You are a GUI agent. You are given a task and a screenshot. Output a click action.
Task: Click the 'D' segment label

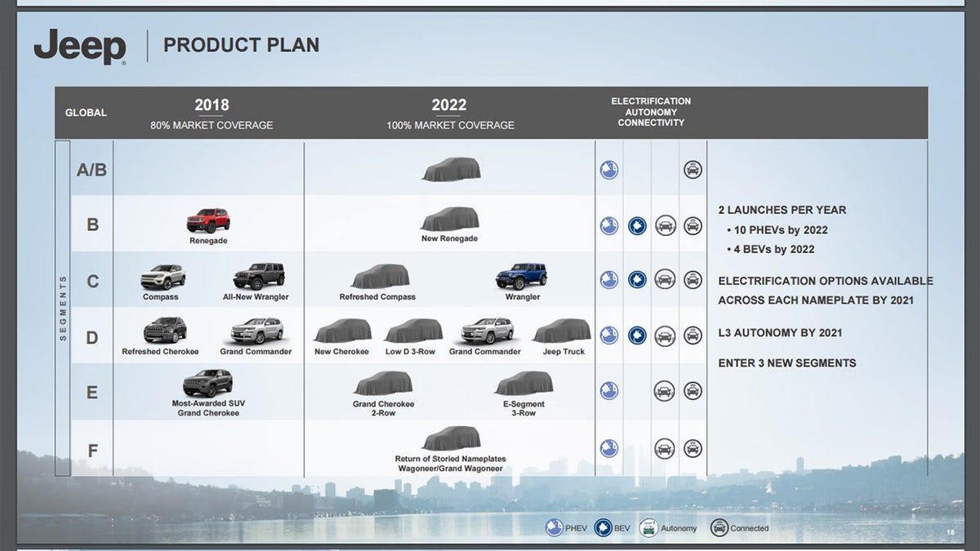pos(92,336)
